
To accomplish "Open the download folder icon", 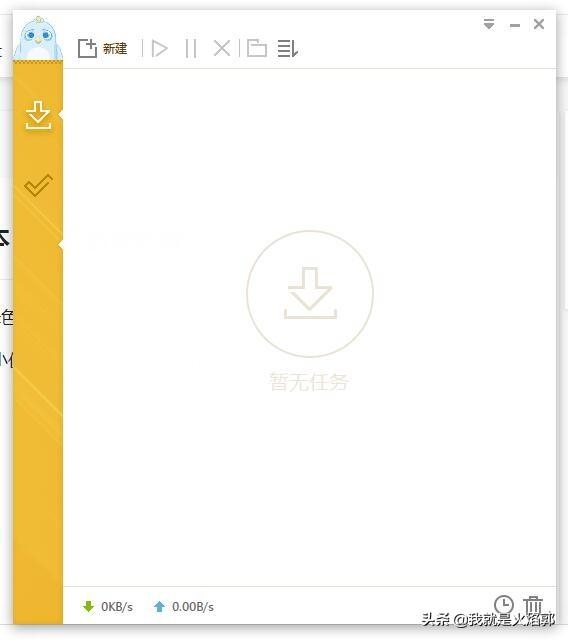I will click(257, 48).
